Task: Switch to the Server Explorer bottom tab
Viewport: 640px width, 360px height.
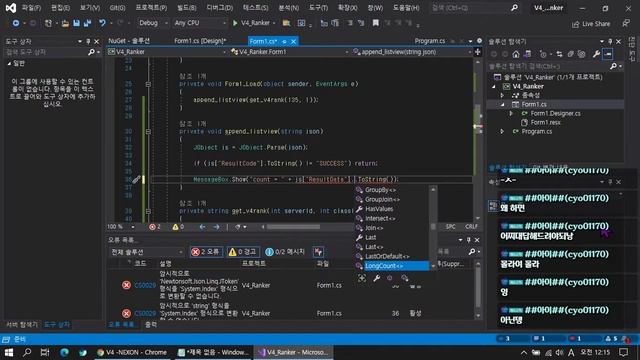Action: pos(22,324)
